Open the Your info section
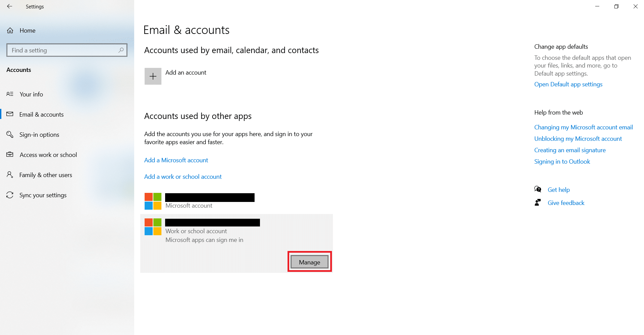This screenshot has width=644, height=335. coord(31,94)
